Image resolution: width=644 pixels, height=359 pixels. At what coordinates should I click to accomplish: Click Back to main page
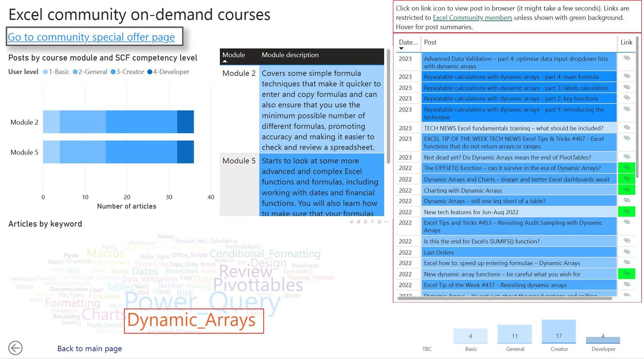pos(89,349)
